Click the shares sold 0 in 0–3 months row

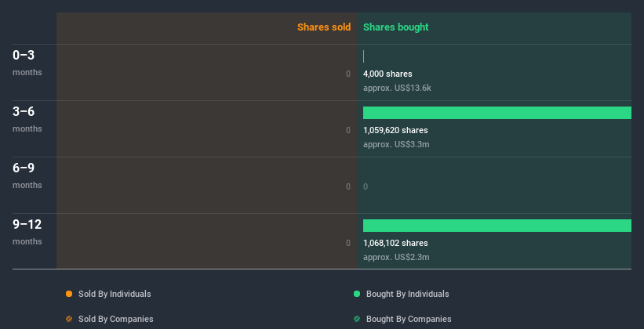coord(348,74)
